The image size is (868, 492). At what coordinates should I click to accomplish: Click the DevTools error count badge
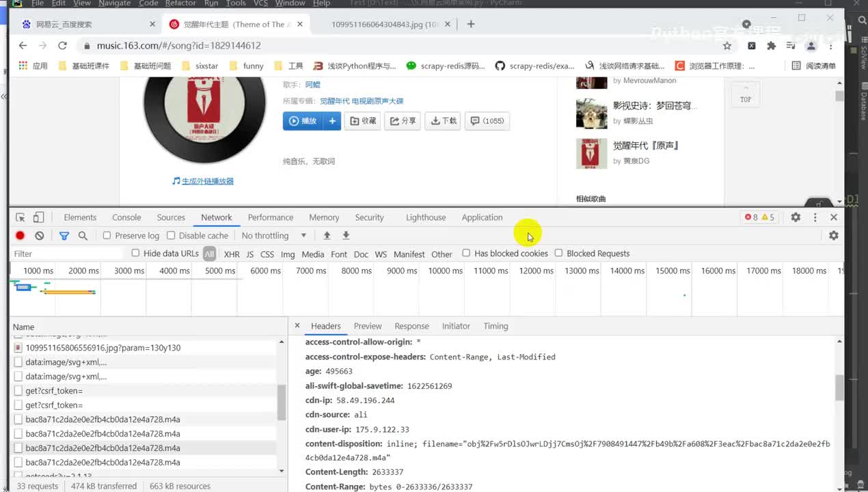tap(751, 217)
